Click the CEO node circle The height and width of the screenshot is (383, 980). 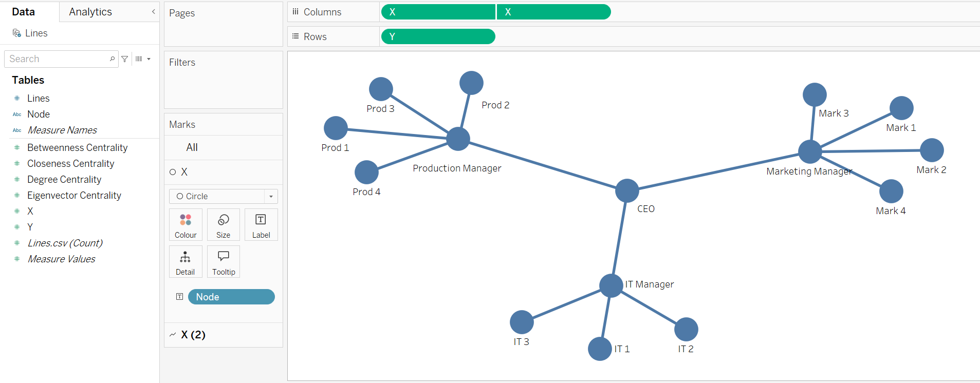[x=627, y=190]
